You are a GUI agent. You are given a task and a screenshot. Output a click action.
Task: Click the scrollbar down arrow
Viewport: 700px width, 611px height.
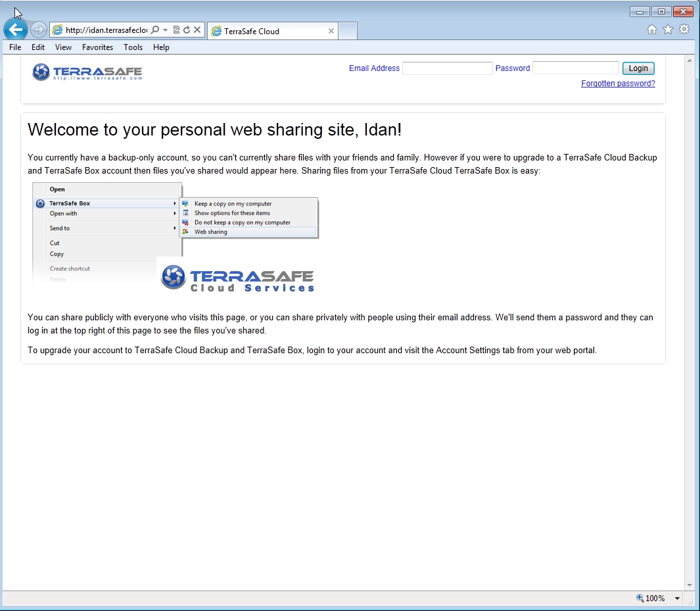tap(689, 585)
